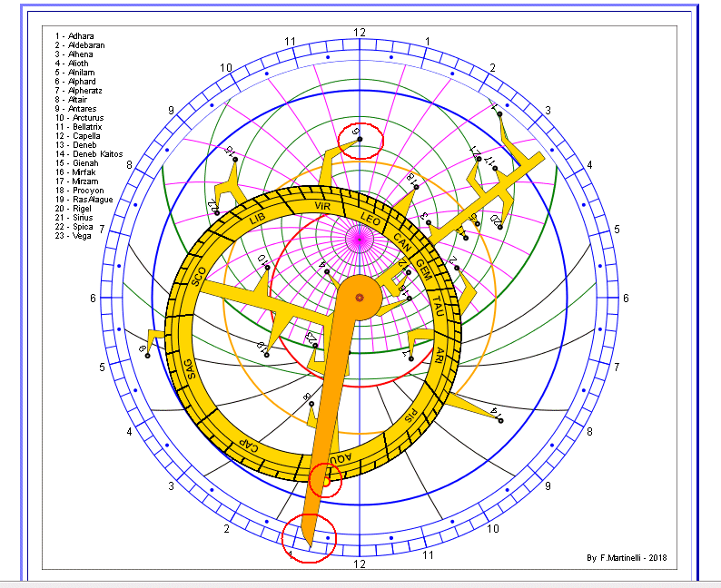
Task: Click the LEO segment on the ecliptic ring
Action: click(x=369, y=219)
